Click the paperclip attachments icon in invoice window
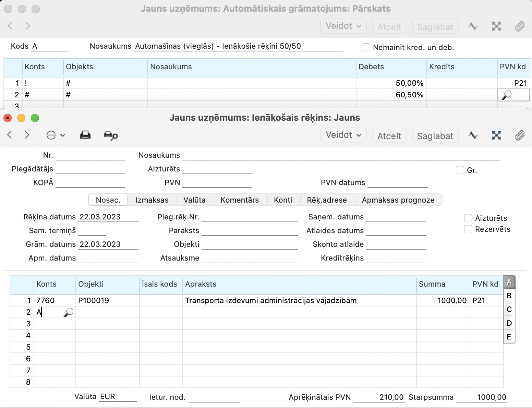This screenshot has height=408, width=532. [520, 135]
